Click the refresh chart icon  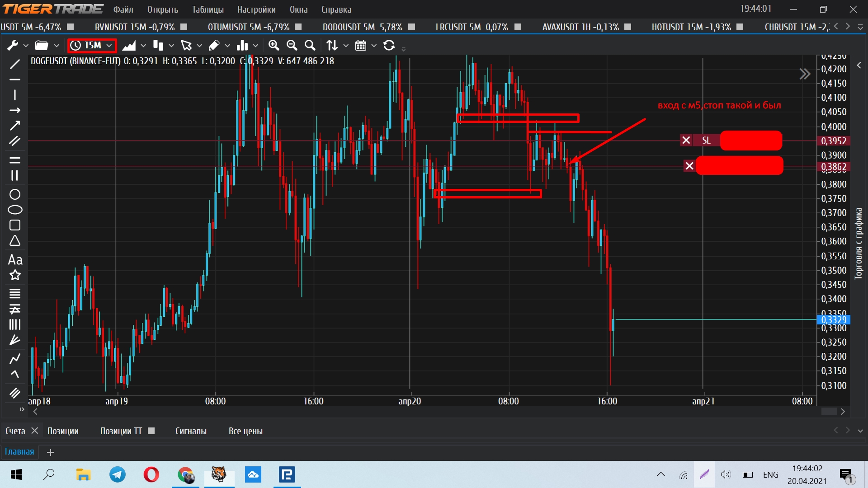point(389,45)
